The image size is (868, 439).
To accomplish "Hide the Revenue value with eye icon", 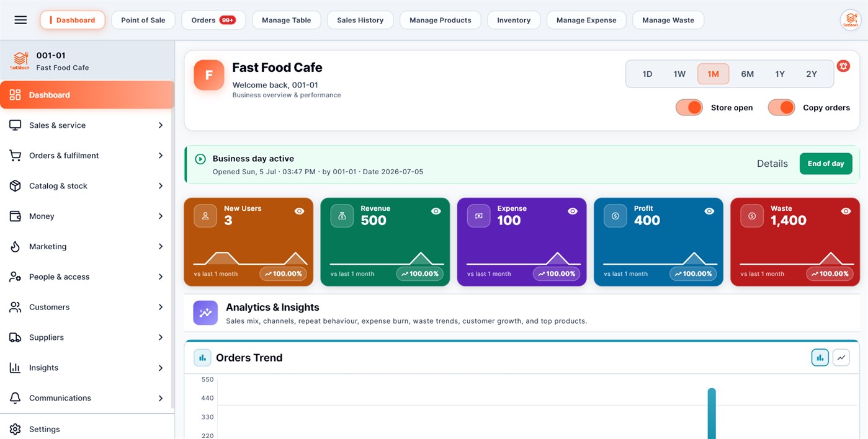I will 436,211.
